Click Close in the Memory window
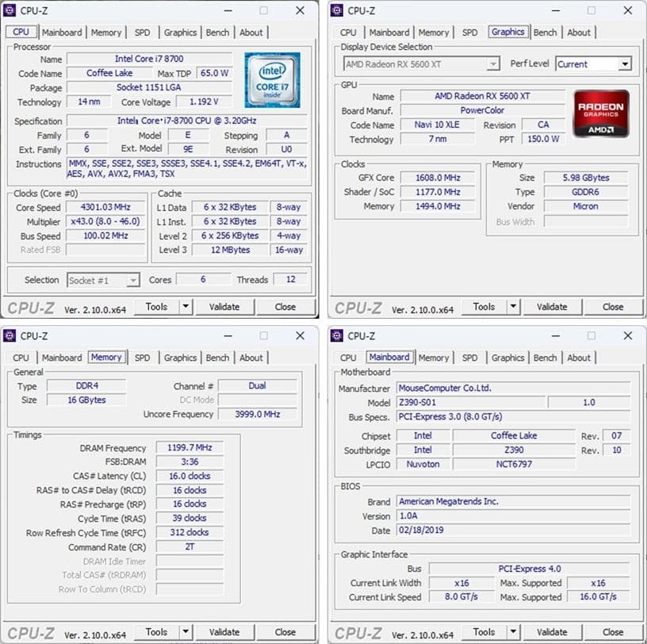The image size is (647, 644). [x=285, y=631]
